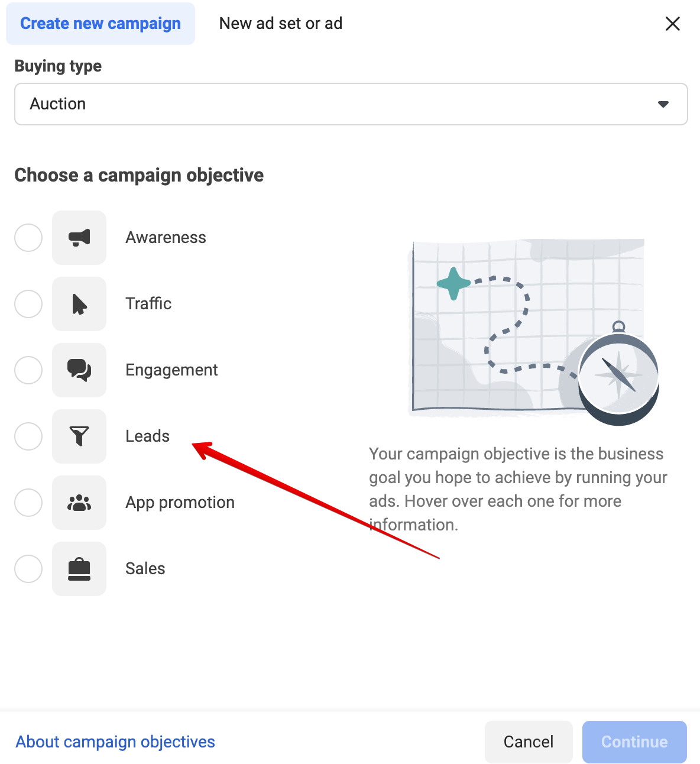700x764 pixels.
Task: Click the Awareness objective label
Action: pyautogui.click(x=166, y=238)
